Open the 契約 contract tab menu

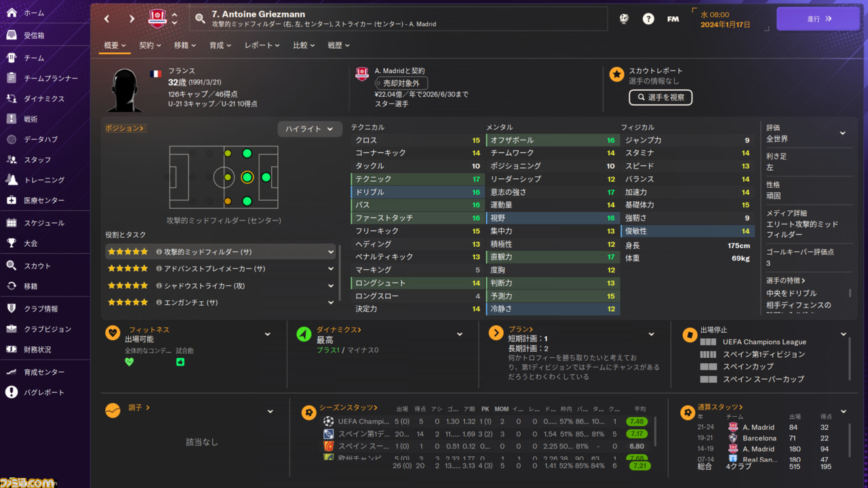tap(151, 45)
